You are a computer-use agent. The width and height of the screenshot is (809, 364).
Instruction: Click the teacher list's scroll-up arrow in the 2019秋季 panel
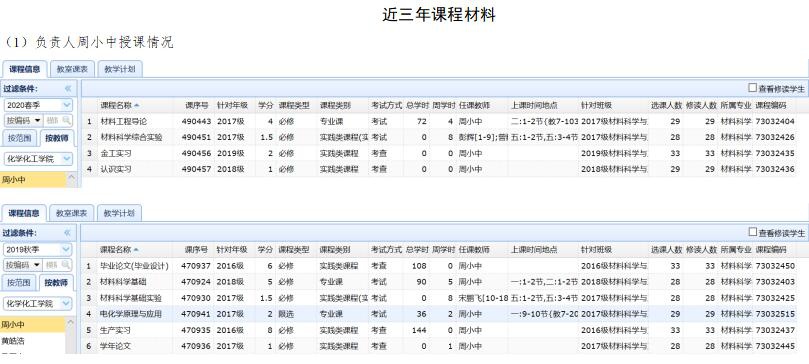coord(71,322)
